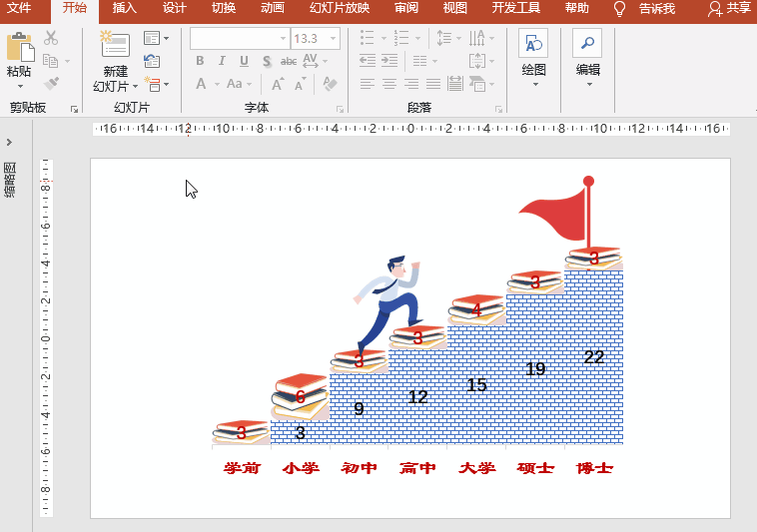This screenshot has height=532, width=757.
Task: Click the Font Color A icon
Action: point(201,84)
